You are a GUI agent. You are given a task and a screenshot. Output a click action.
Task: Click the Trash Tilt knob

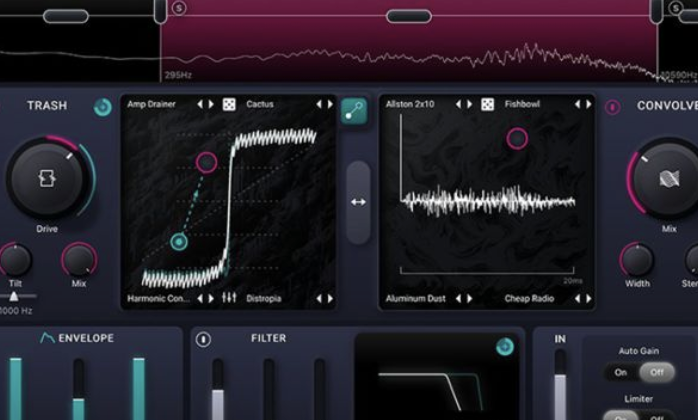(15, 260)
